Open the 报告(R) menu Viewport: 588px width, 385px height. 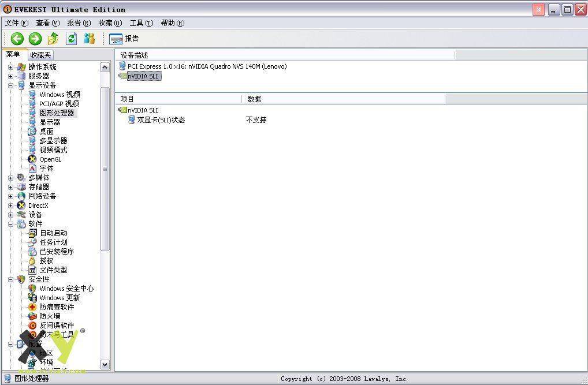(79, 23)
